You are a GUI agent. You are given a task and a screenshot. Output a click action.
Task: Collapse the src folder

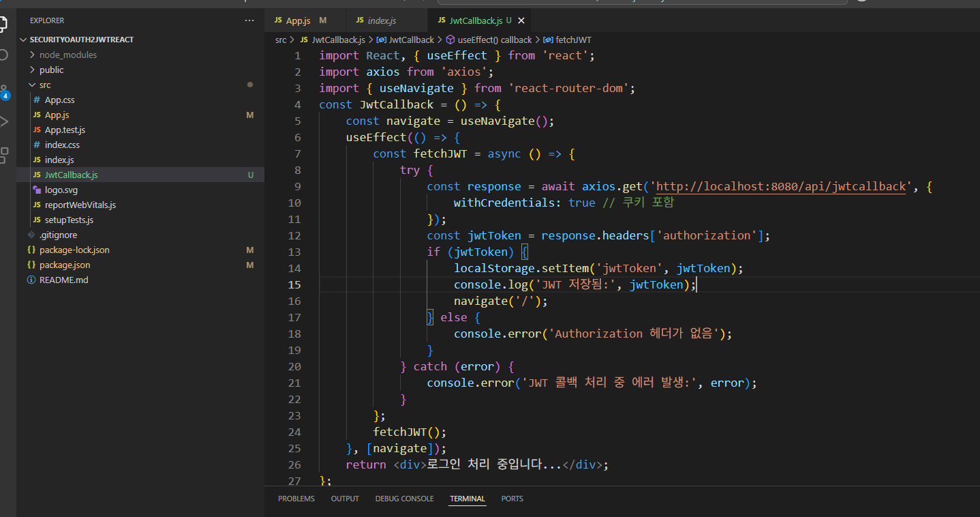(x=44, y=85)
